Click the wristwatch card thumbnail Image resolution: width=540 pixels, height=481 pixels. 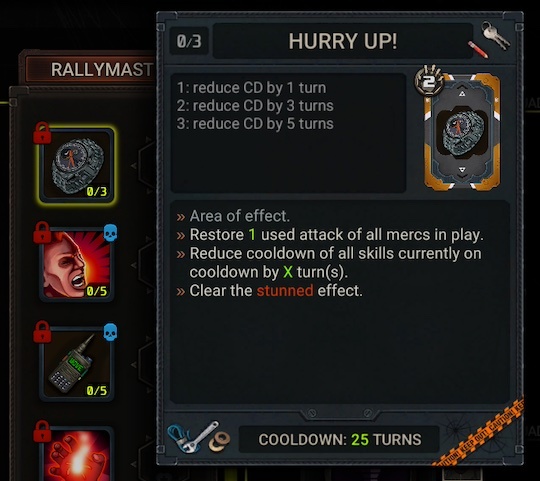click(x=462, y=132)
